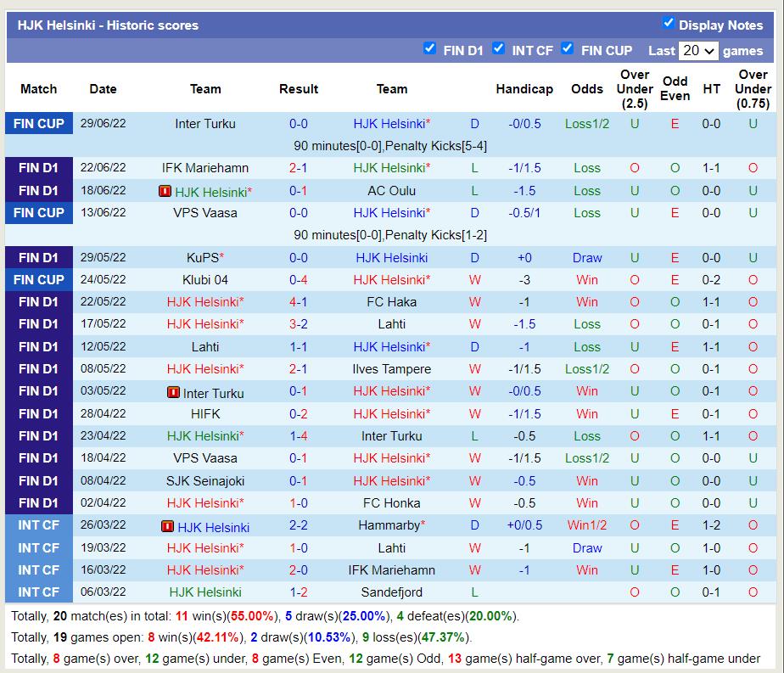Open the KuPS team link

[x=203, y=258]
